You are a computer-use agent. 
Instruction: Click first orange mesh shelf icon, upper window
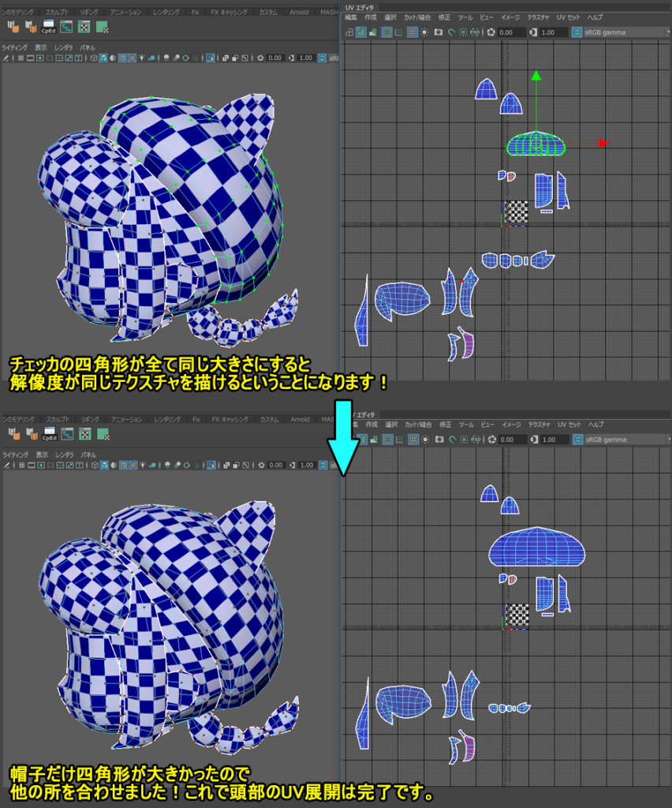[13, 27]
